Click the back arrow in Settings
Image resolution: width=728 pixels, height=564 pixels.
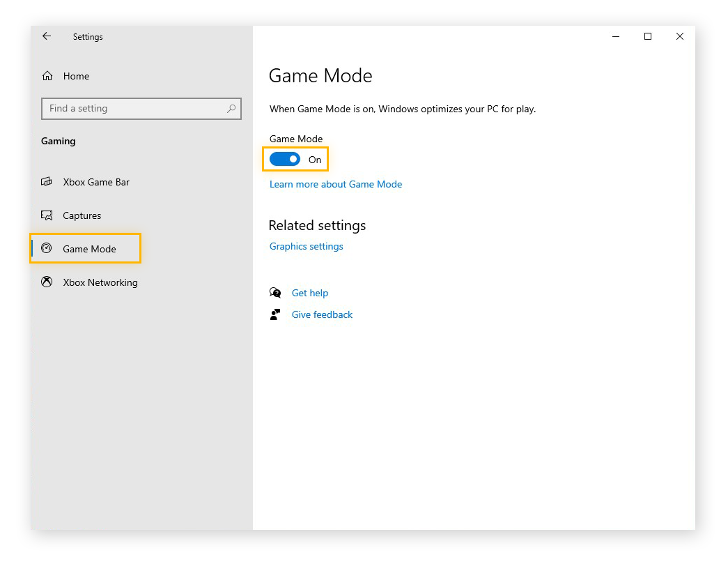47,36
